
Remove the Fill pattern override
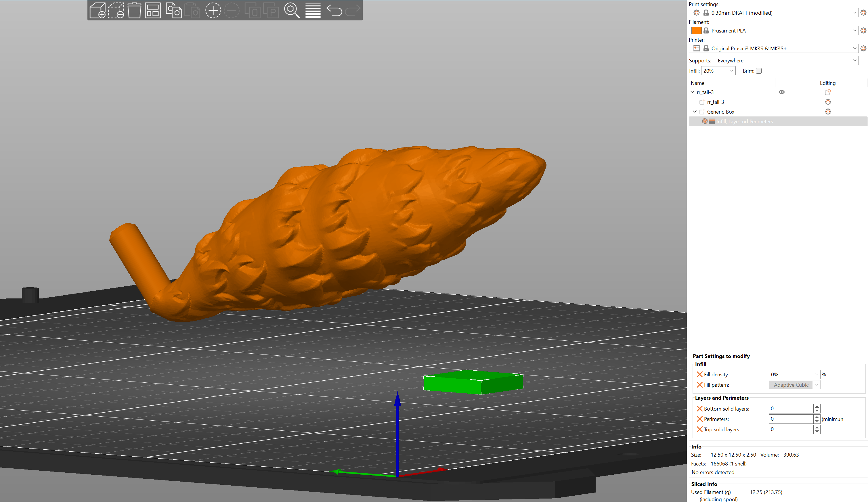pos(699,385)
